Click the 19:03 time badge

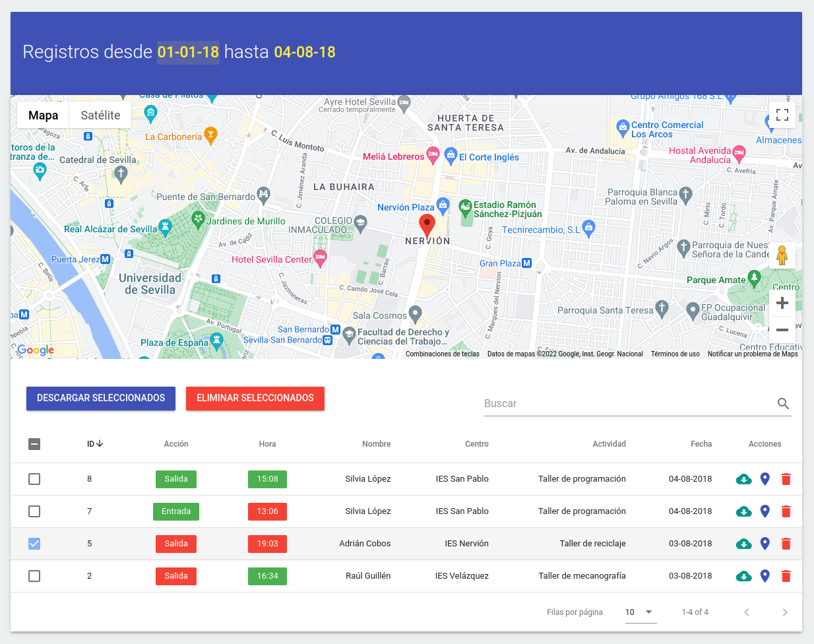coord(267,544)
